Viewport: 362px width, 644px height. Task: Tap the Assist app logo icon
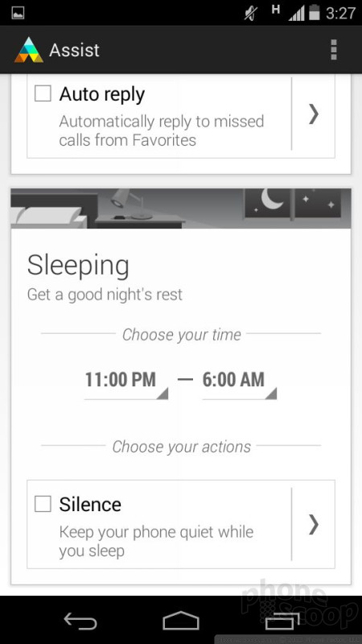pos(29,50)
